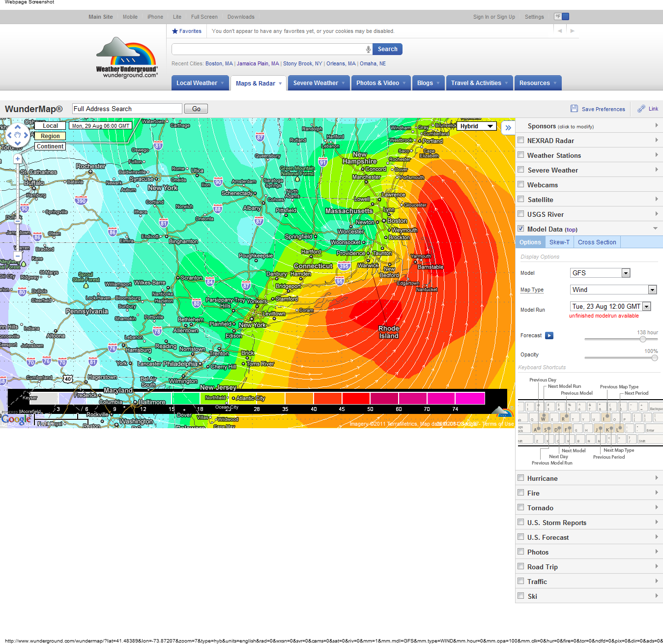The width and height of the screenshot is (663, 644).
Task: Expand the Sponsors section arrow
Action: (x=657, y=125)
